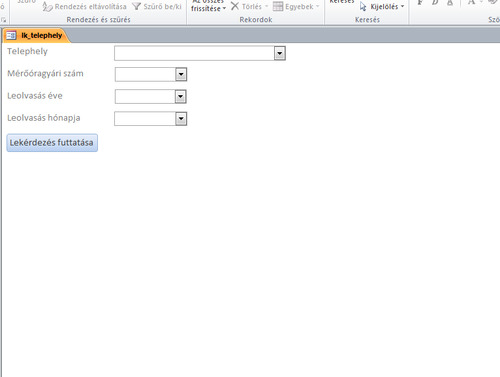Click the Kijelölés cursor icon
This screenshot has width=500, height=377.
pos(363,6)
